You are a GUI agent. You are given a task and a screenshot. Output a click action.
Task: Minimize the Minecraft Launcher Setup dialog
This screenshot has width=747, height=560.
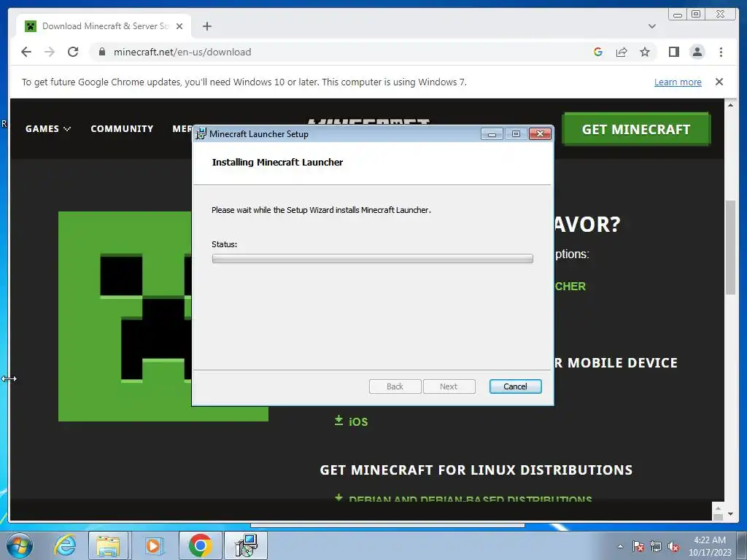[x=492, y=134]
